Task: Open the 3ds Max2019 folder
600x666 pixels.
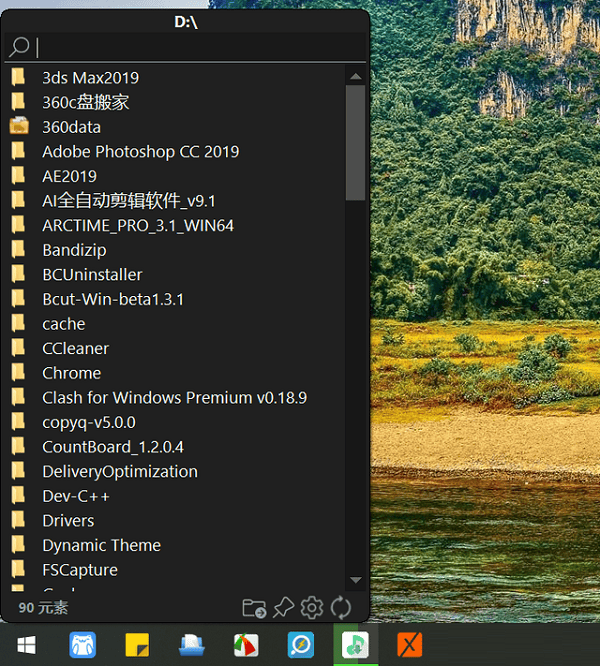Action: pyautogui.click(x=176, y=78)
